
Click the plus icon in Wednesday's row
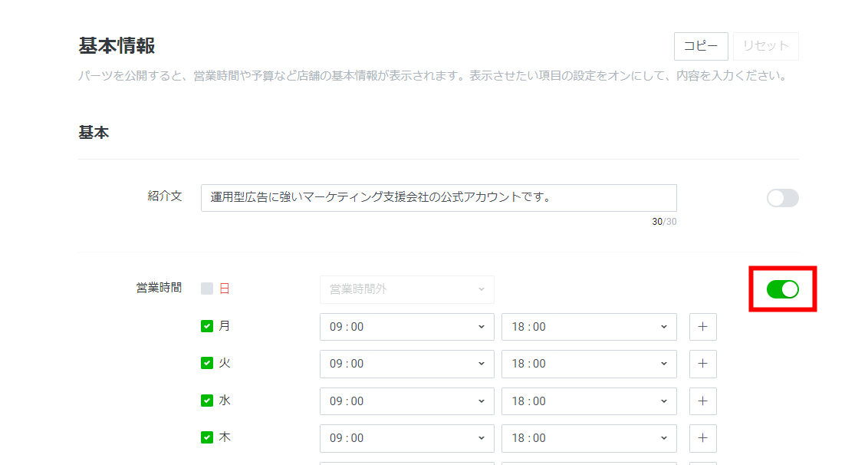702,401
